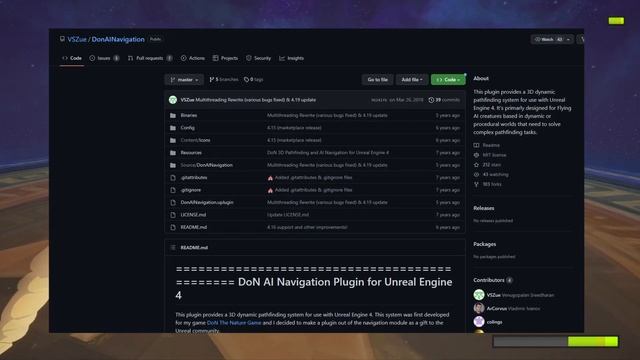Image resolution: width=640 pixels, height=360 pixels.
Task: Open the latest commit message Multithreading Rewrite header
Action: click(256, 100)
